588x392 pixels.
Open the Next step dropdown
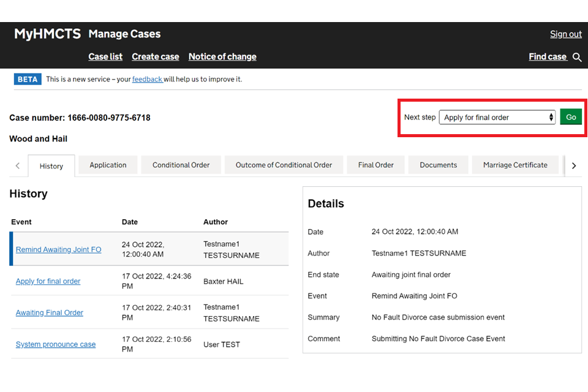click(497, 118)
